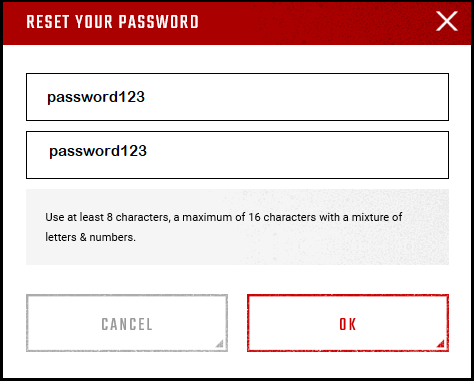Click empty area inside first password box

coord(297,97)
